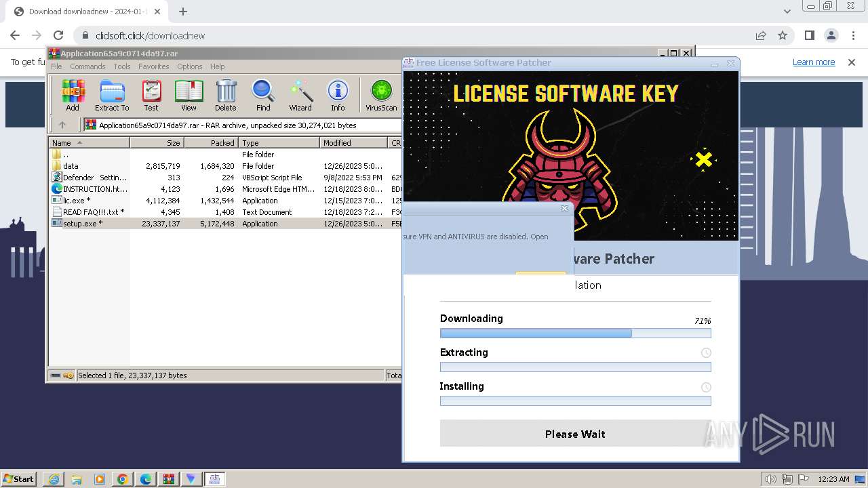The image size is (868, 488).
Task: Dismiss the Chrome info bar
Action: pos(852,62)
